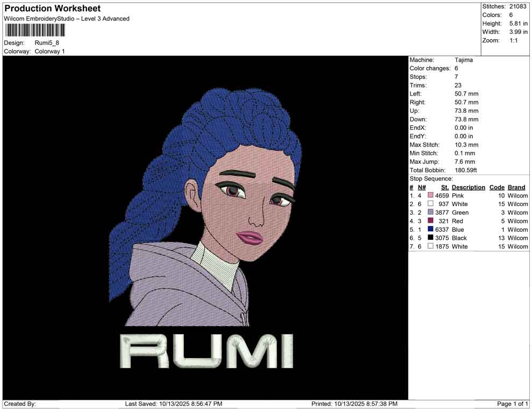Click the Page 1 of 1 footer text
This screenshot has width=532, height=409.
click(x=513, y=404)
